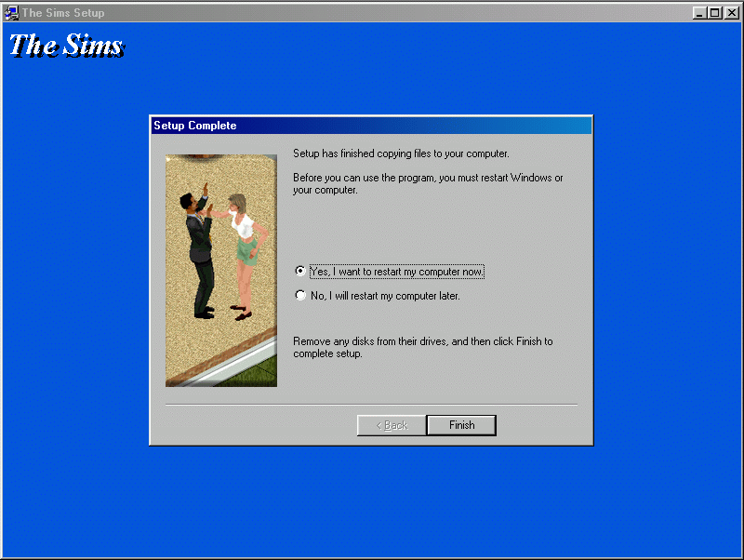Maximize The Sims Setup window
744x560 pixels.
click(714, 13)
